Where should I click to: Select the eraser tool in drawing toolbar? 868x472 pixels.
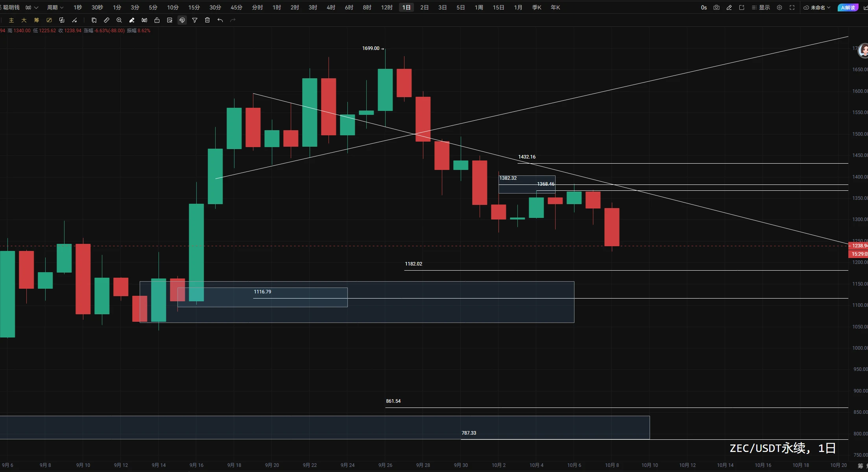coord(132,20)
